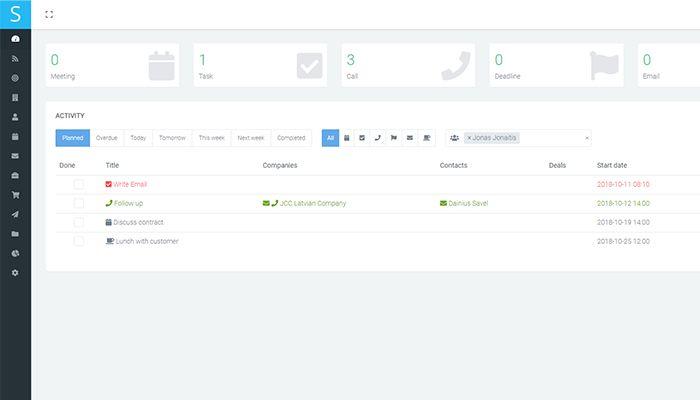Image resolution: width=700 pixels, height=400 pixels.
Task: Select the Next week activity tab
Action: coord(251,138)
